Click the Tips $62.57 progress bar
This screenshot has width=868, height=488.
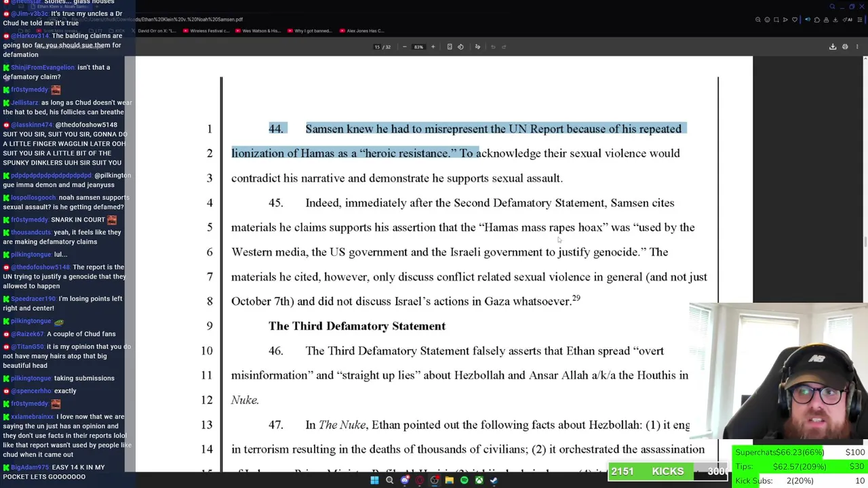(800, 466)
